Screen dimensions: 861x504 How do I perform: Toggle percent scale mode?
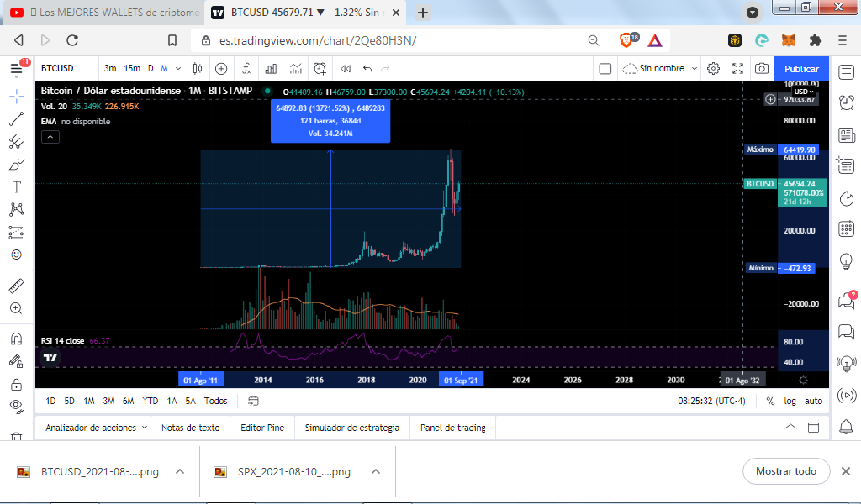click(770, 401)
